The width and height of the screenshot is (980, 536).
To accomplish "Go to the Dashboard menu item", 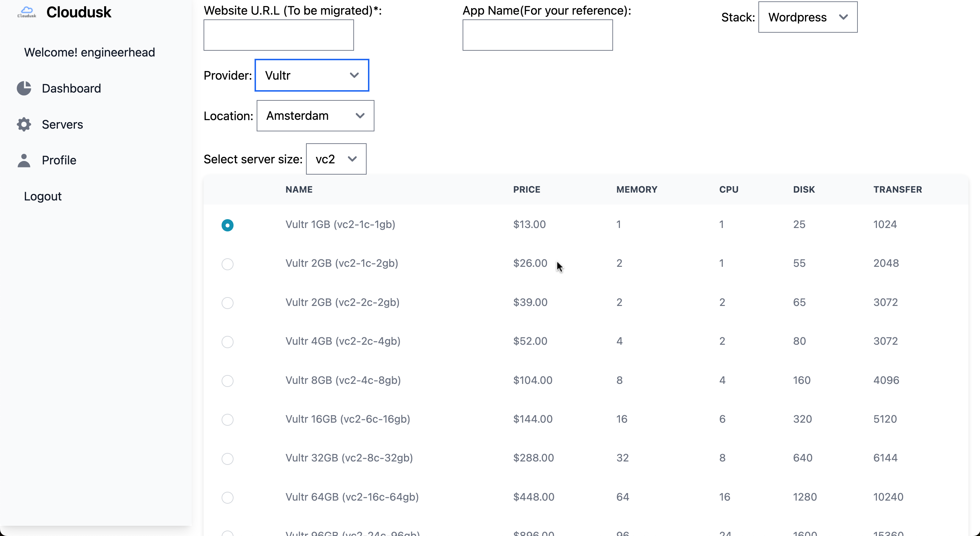I will tap(71, 88).
